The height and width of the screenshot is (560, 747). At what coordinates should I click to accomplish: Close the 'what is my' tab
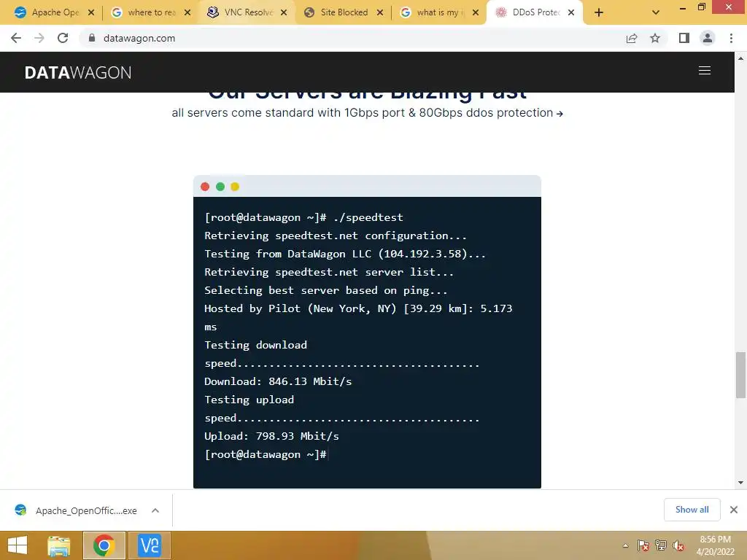click(476, 12)
